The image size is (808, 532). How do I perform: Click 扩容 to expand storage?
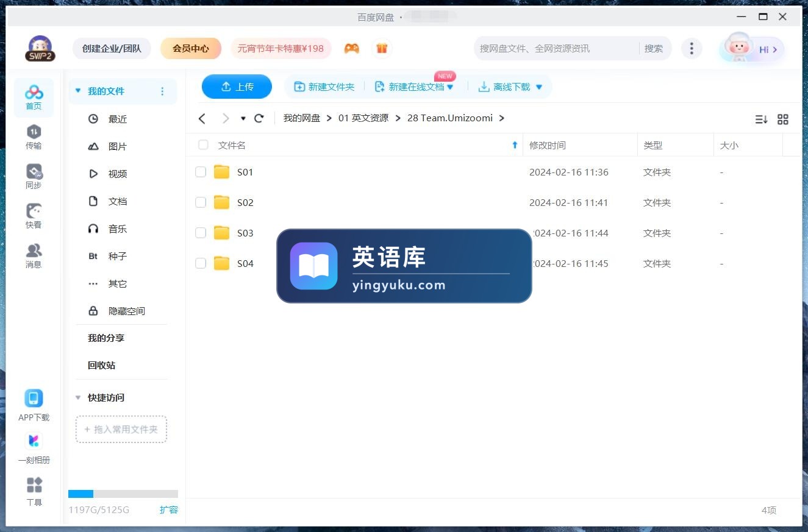coord(169,509)
